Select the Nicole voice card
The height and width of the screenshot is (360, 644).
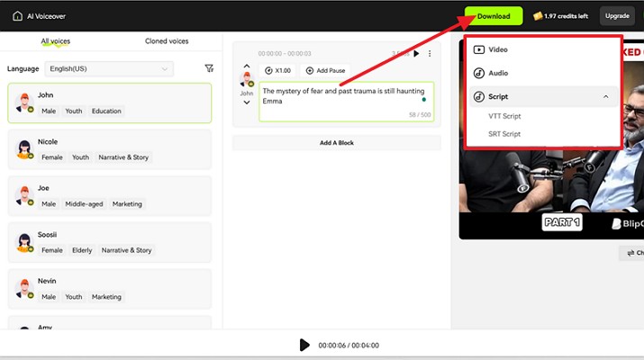click(110, 149)
